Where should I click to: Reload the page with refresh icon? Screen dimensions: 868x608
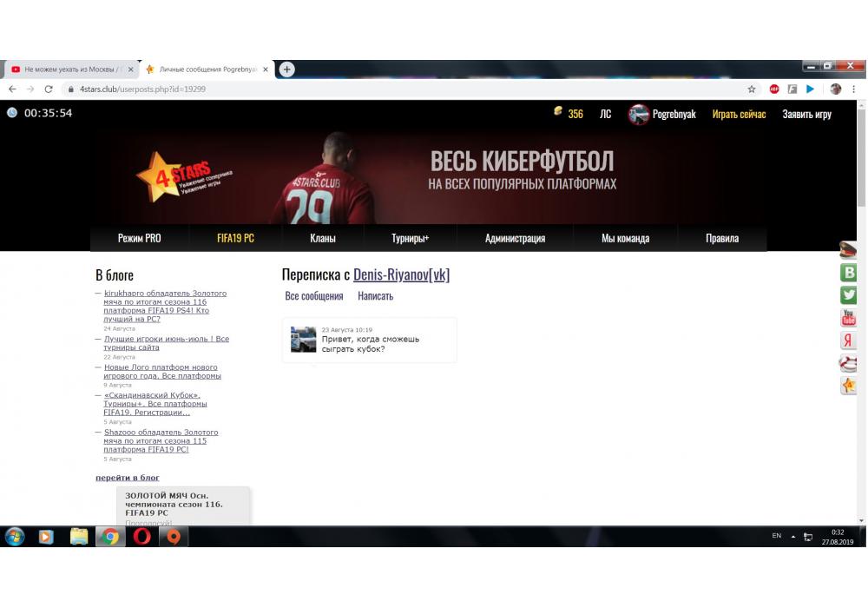[49, 89]
